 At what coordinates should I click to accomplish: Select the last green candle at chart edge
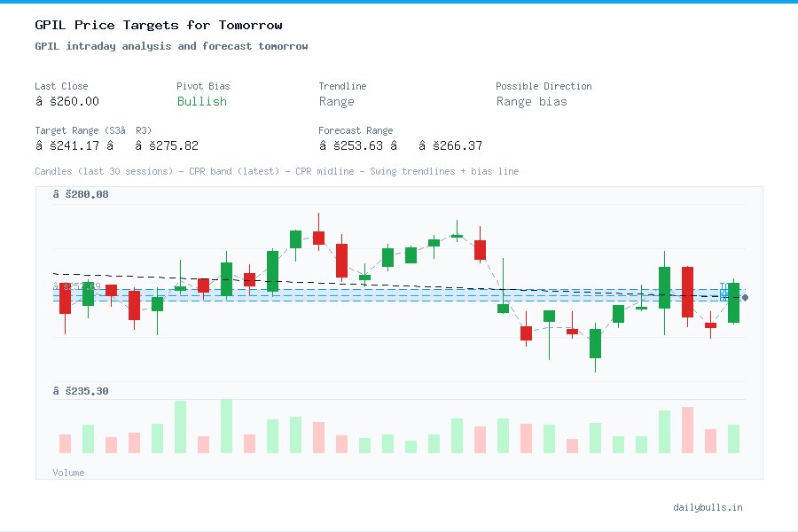click(733, 301)
